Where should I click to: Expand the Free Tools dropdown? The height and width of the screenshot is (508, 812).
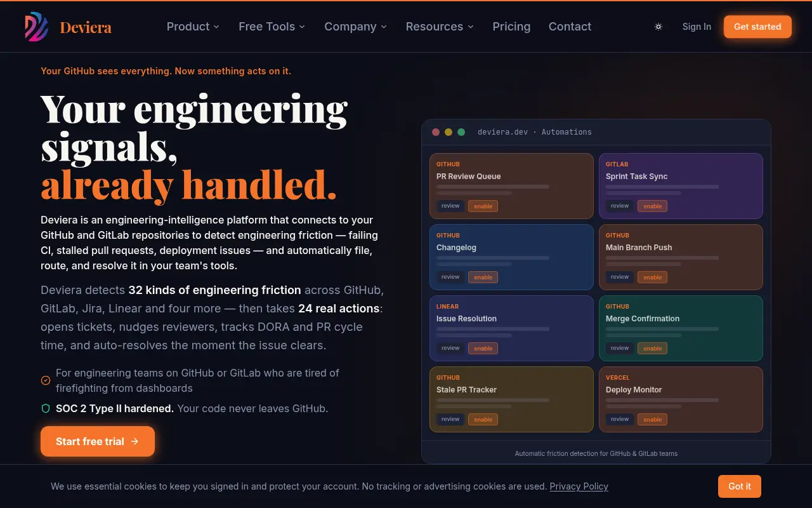pyautogui.click(x=272, y=27)
